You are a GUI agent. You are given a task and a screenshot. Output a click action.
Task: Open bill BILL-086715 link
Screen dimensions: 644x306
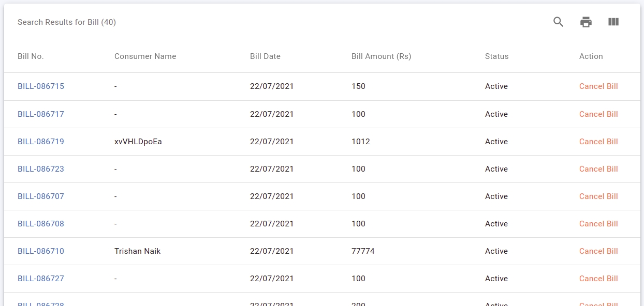[x=41, y=86]
